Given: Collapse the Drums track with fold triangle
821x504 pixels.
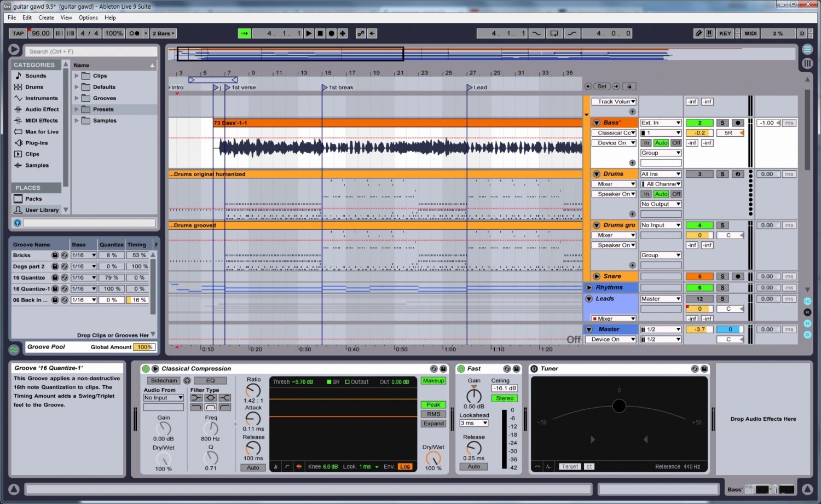Looking at the screenshot, I should point(597,174).
